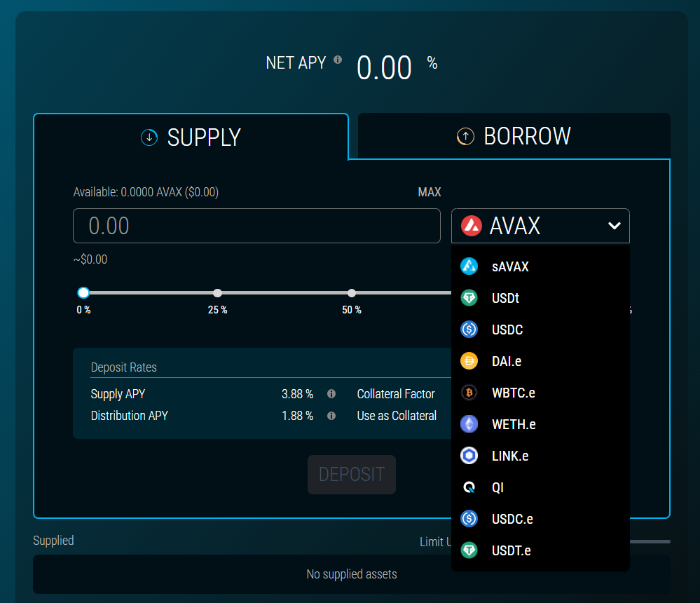Select WBTC.e from the asset list

click(541, 393)
